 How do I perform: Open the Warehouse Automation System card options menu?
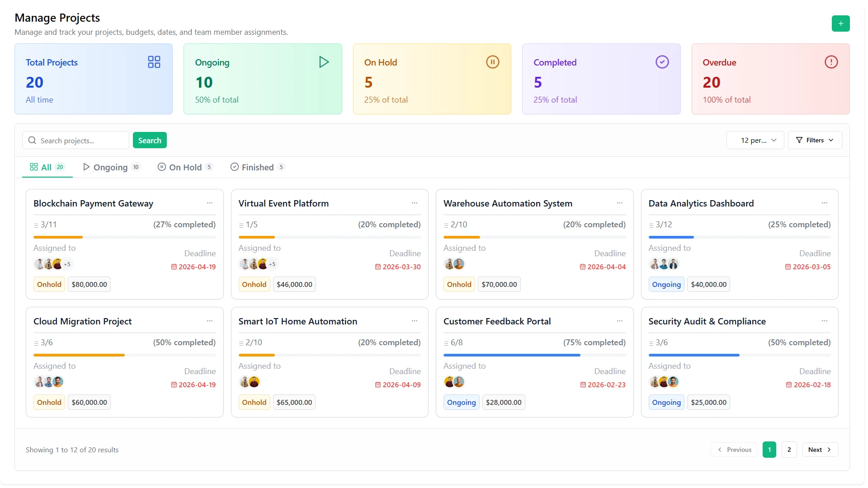pos(620,203)
